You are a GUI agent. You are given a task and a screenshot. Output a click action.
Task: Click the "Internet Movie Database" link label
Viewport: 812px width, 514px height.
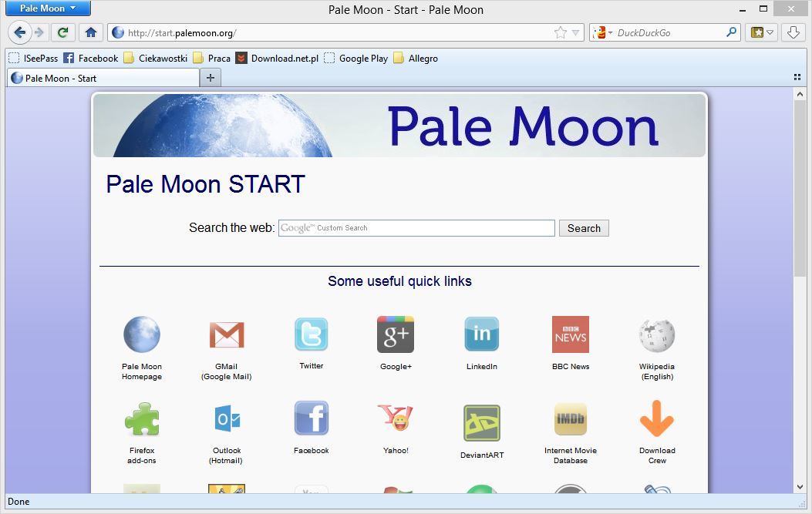point(571,455)
